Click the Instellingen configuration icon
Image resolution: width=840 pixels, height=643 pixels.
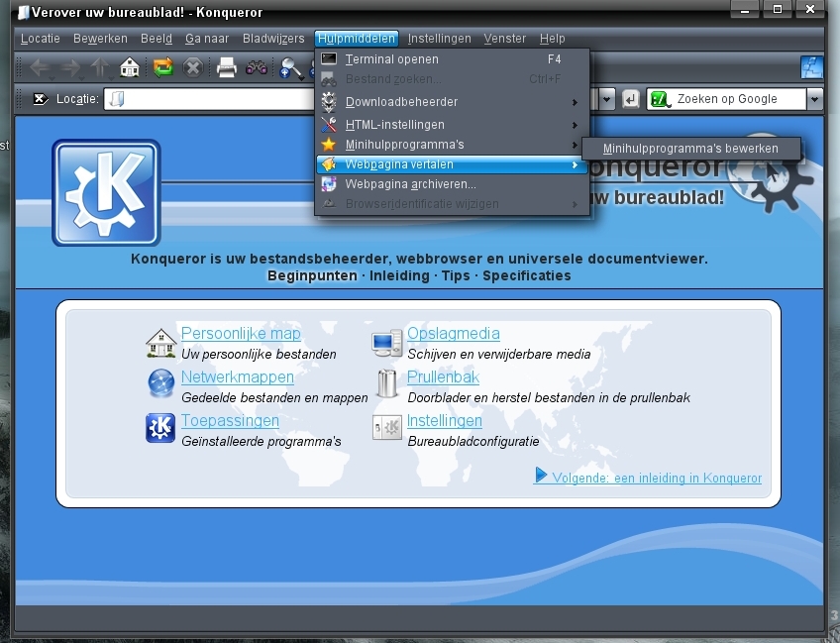click(386, 428)
